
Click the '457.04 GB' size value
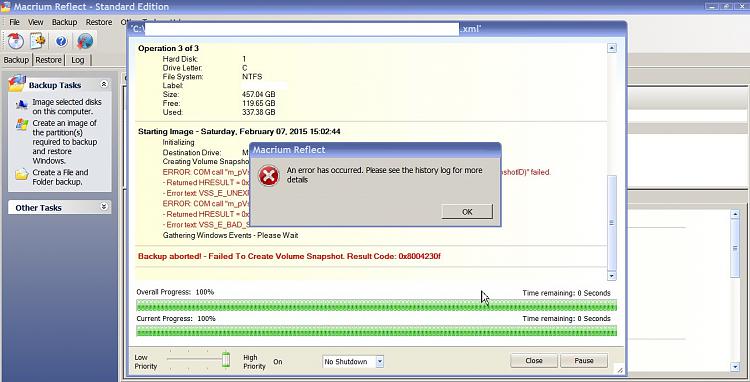point(259,95)
